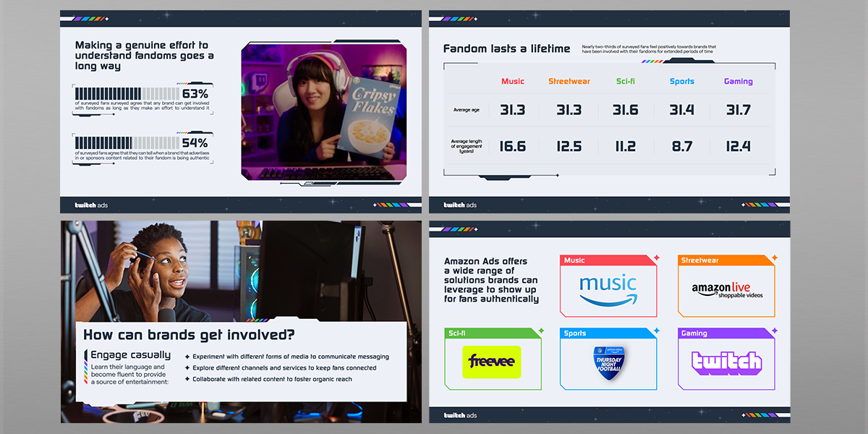Click the value 31.6 in the table
This screenshot has width=868, height=434.
pyautogui.click(x=625, y=110)
